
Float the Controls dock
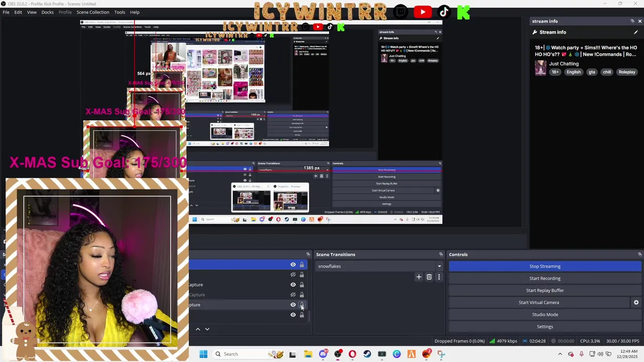[639, 254]
